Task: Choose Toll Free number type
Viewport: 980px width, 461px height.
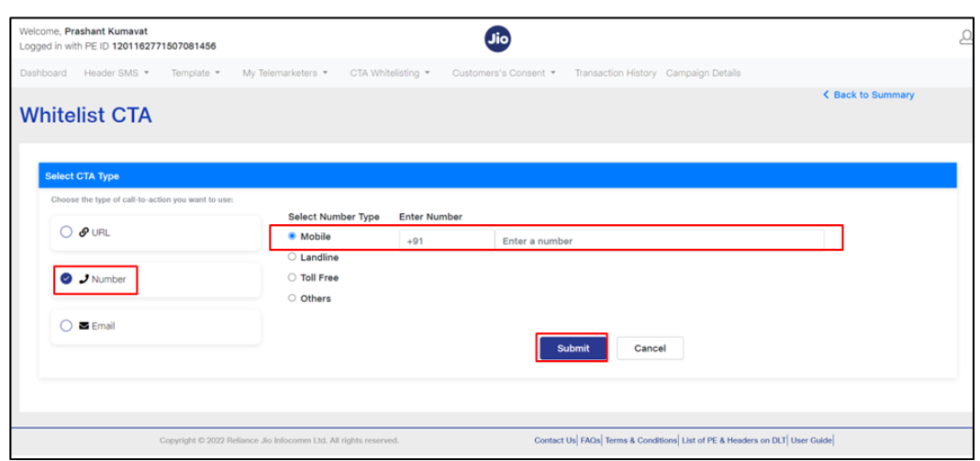Action: click(292, 277)
